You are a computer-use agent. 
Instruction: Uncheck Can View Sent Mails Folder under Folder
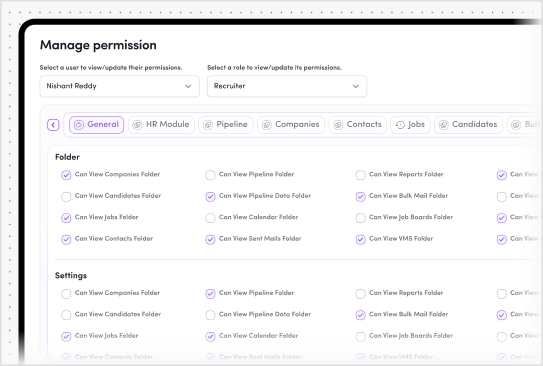click(x=210, y=240)
